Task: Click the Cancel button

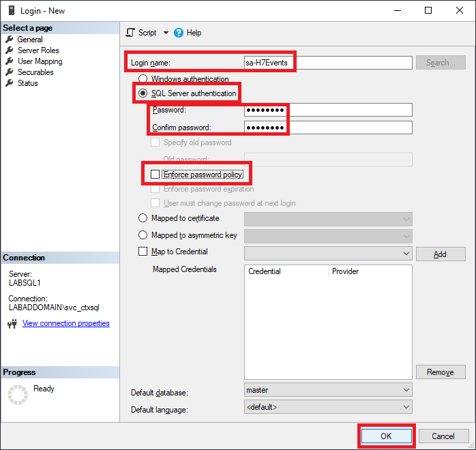Action: (443, 436)
